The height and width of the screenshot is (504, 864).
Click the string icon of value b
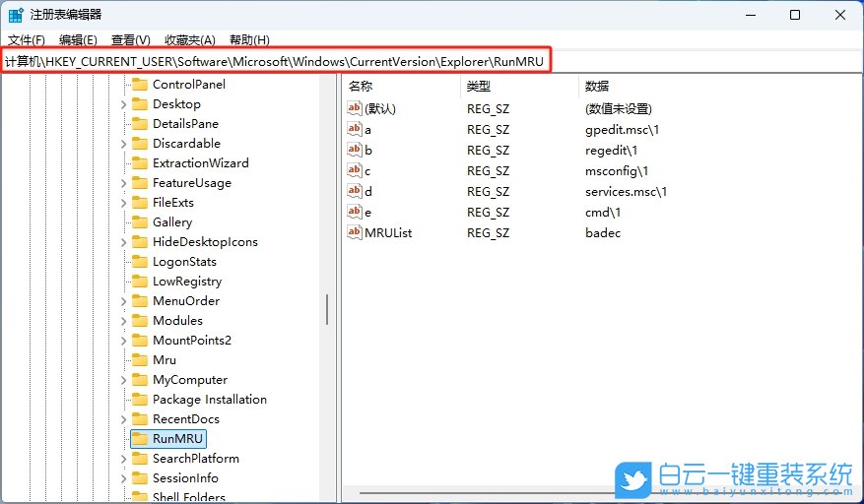(355, 150)
